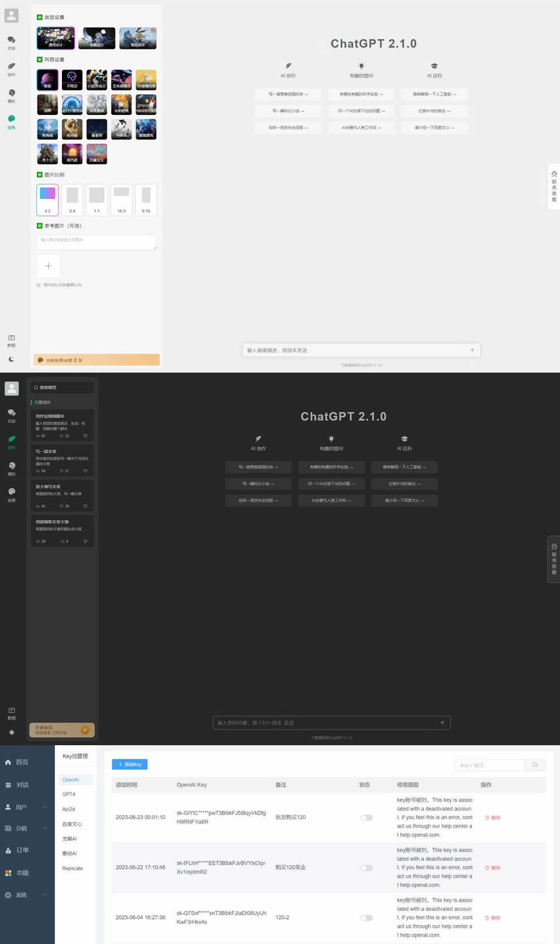Choose the 3:4 image ratio
Screen dimensions: 560x944
[72, 200]
